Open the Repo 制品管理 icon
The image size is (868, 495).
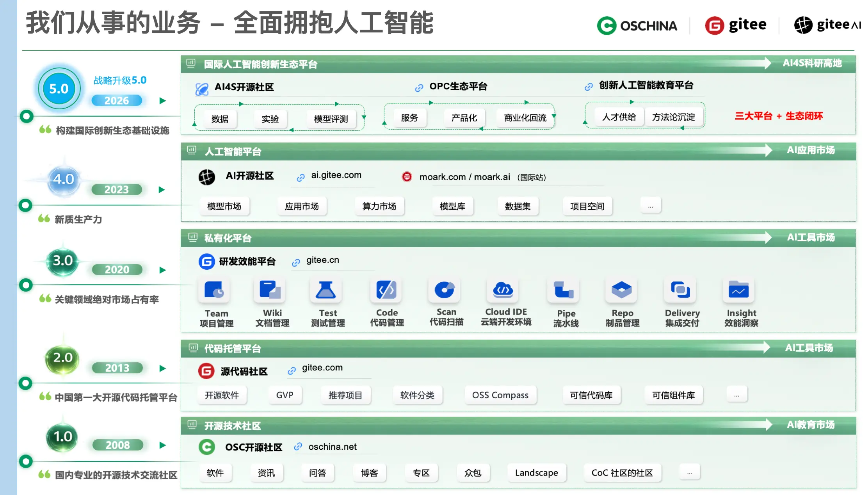[621, 290]
